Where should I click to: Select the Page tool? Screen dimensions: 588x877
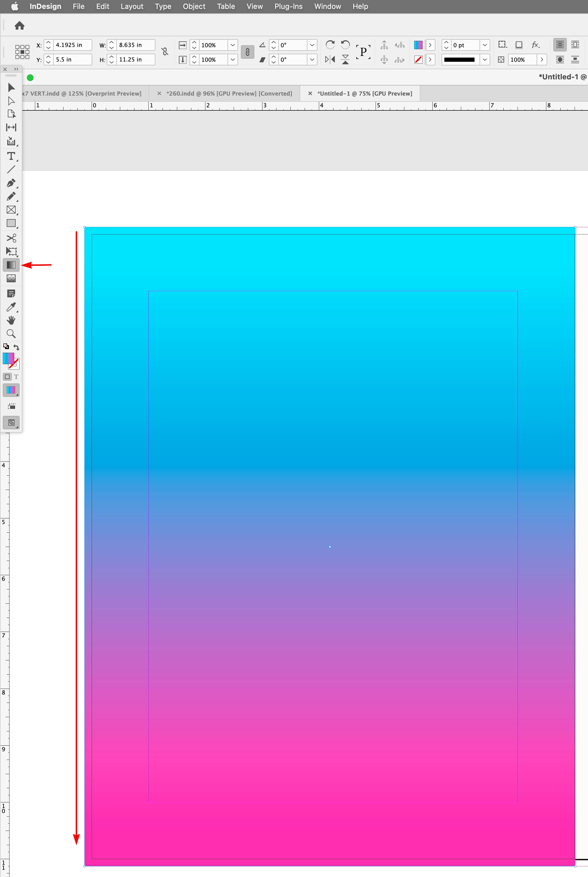(x=11, y=114)
